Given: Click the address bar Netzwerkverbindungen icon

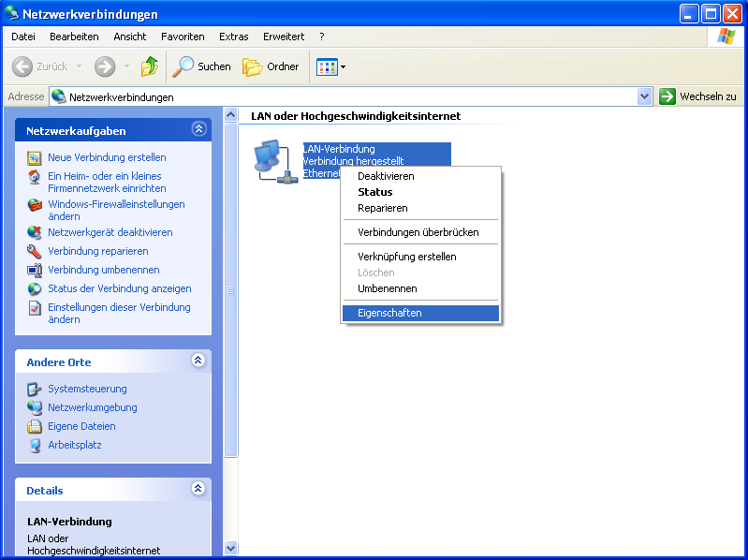Looking at the screenshot, I should [x=59, y=96].
